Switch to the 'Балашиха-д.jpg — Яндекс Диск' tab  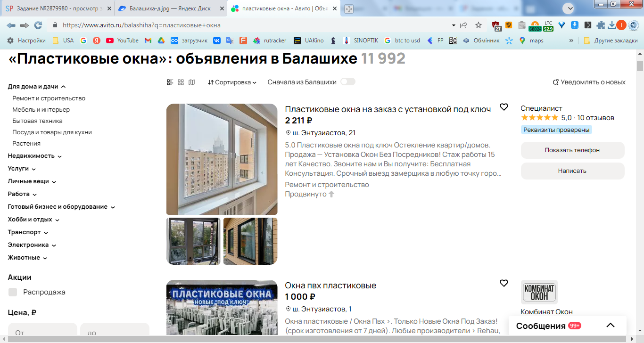click(x=170, y=8)
